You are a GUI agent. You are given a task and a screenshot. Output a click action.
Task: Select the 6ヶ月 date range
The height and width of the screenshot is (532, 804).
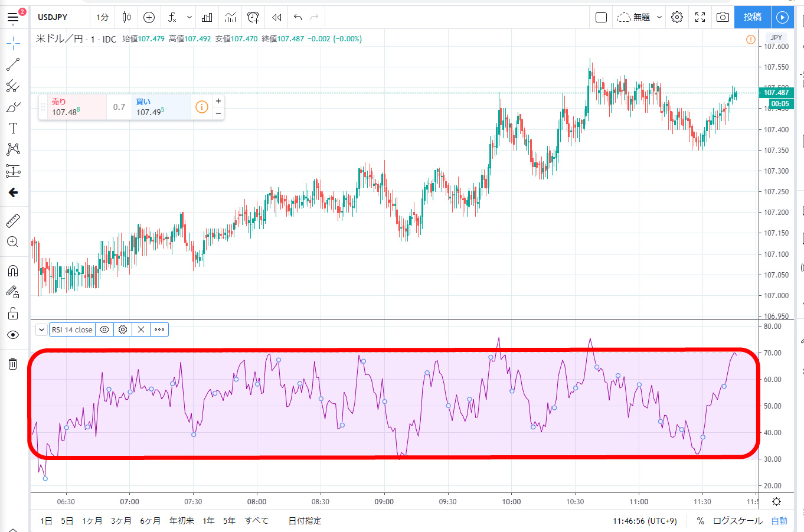point(150,521)
